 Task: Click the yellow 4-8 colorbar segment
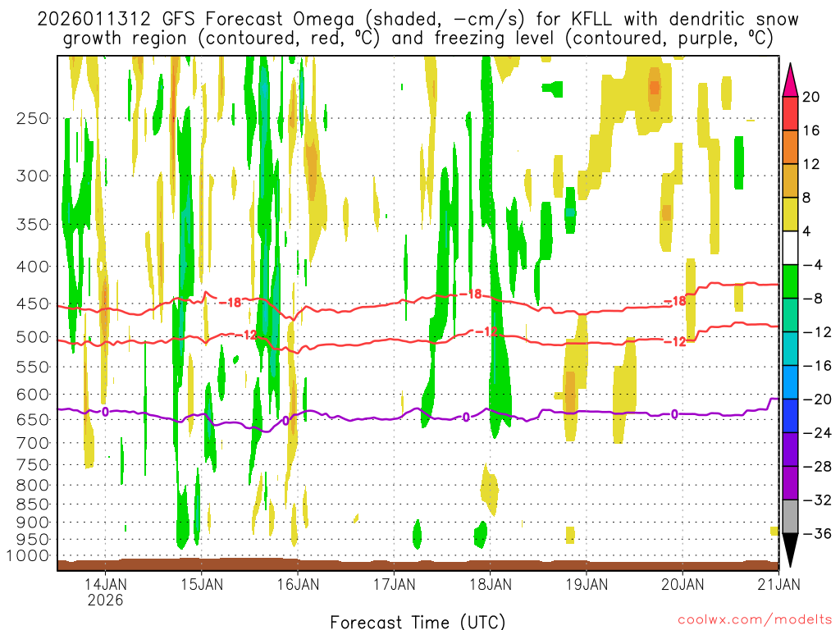point(790,214)
